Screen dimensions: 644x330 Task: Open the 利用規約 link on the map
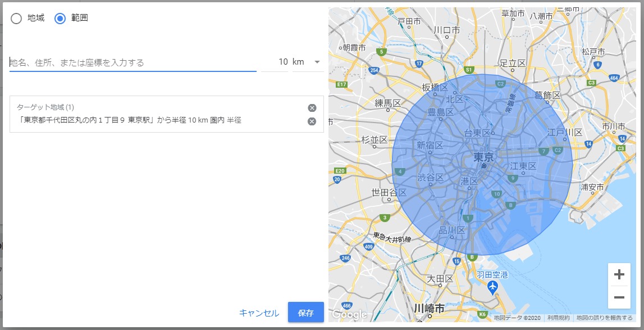558,318
